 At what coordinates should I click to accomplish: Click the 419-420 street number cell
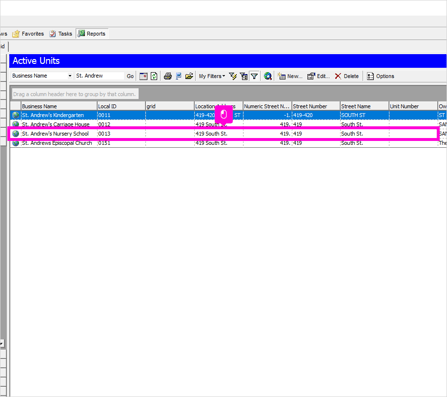[316, 115]
